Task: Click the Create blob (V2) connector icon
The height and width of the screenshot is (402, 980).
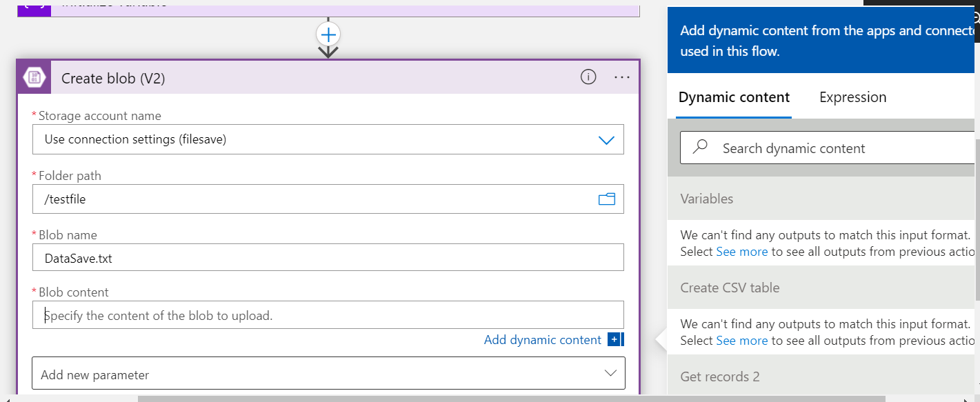Action: 33,77
